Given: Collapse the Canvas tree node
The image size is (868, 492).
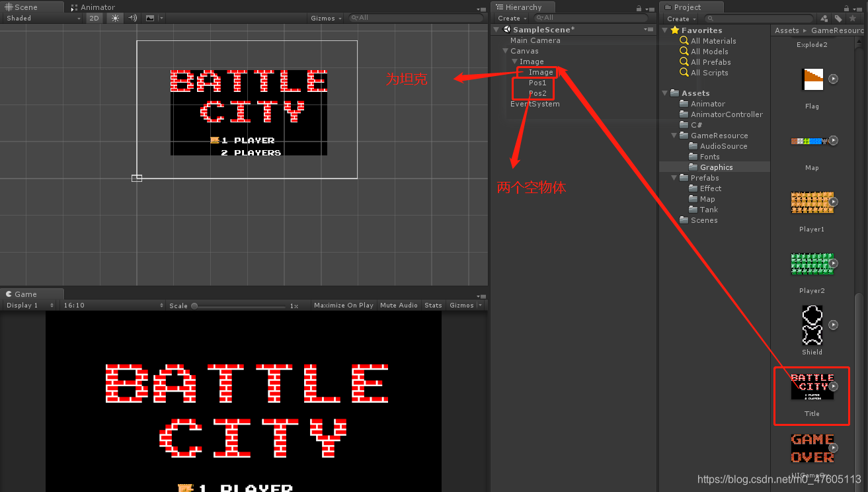Looking at the screenshot, I should [506, 51].
